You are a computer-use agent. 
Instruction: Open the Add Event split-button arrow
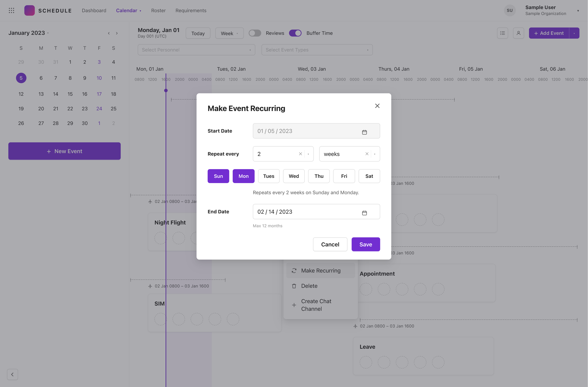574,33
